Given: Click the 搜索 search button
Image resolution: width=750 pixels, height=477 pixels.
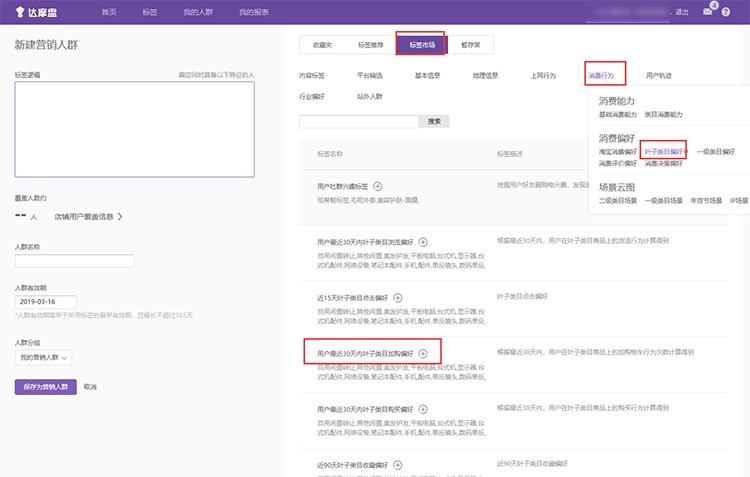Looking at the screenshot, I should (434, 122).
